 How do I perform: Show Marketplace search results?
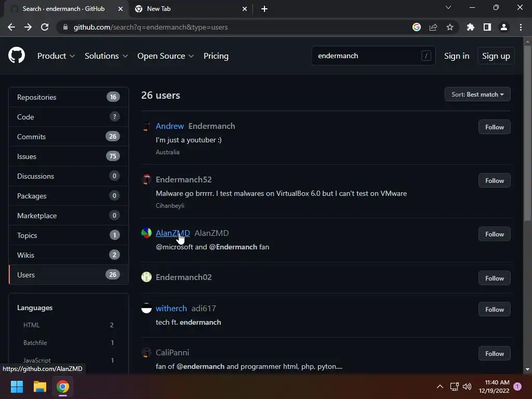[x=69, y=216]
